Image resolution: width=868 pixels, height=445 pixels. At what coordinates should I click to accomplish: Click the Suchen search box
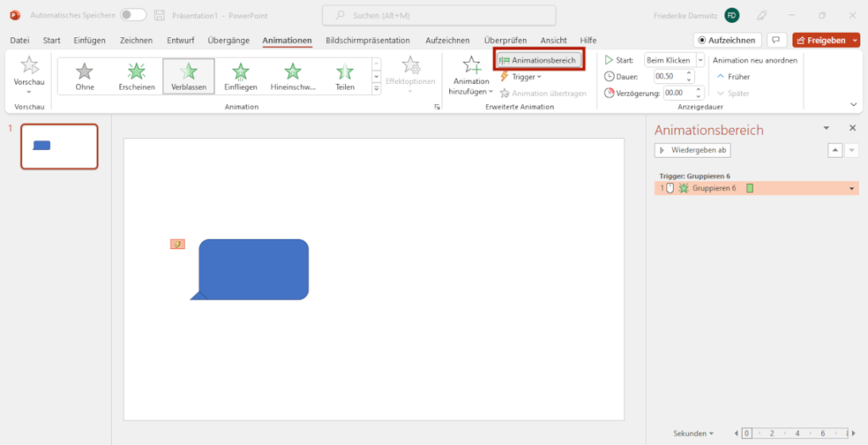click(439, 15)
